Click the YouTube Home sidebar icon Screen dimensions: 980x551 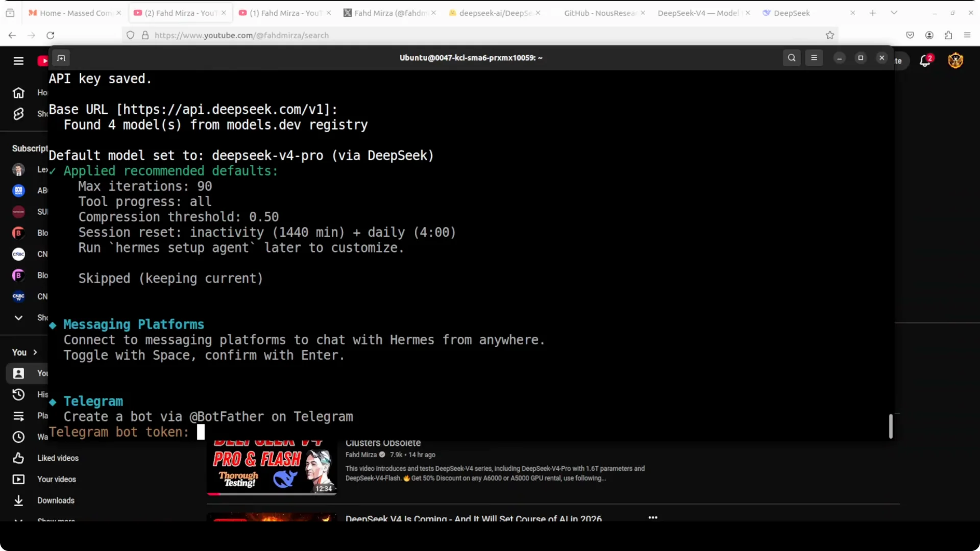coord(18,93)
